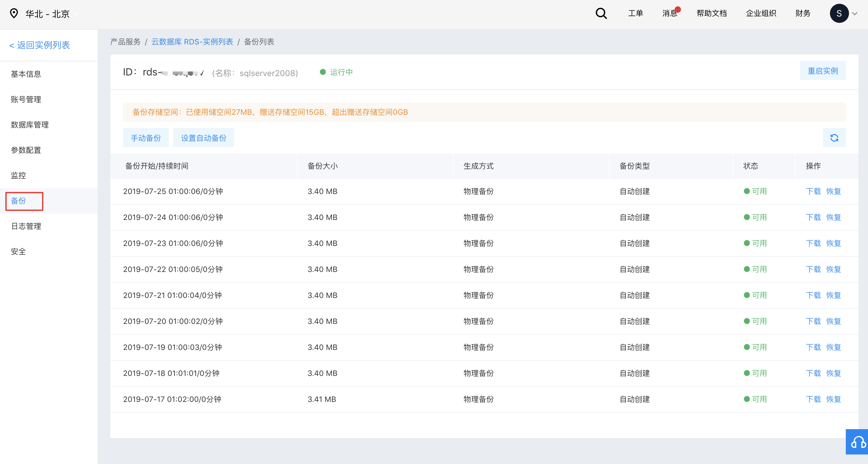The image size is (868, 464).
Task: Click the sqlserver2008 instance name
Action: coord(267,73)
